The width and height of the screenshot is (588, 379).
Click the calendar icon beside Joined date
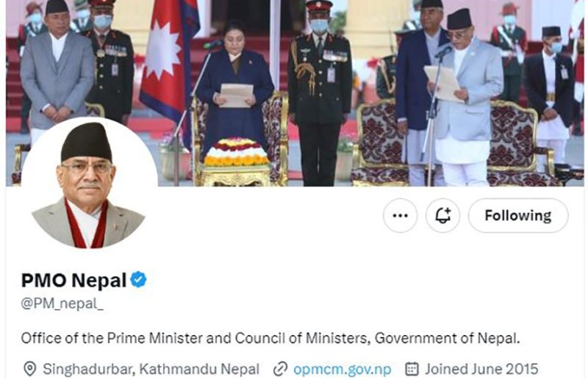(412, 369)
